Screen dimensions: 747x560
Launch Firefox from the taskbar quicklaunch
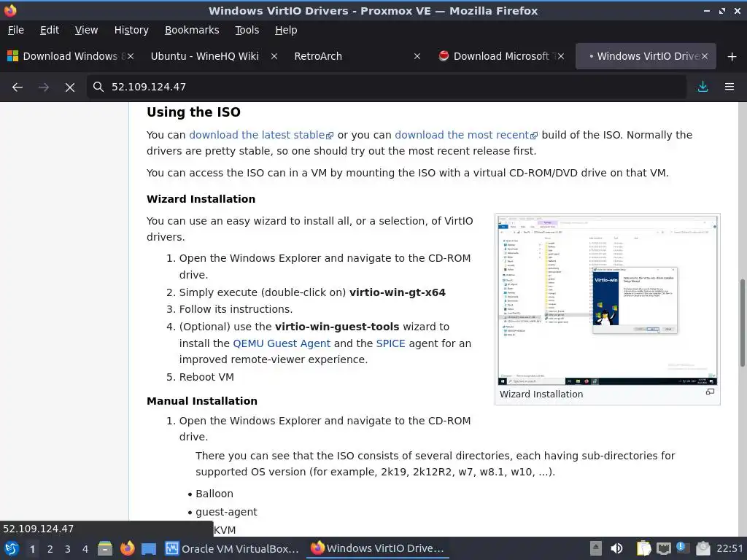click(127, 548)
